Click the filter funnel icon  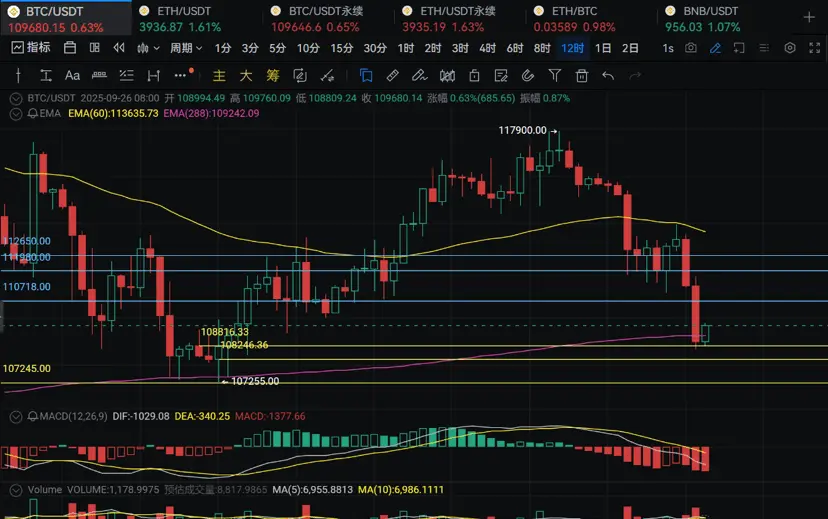554,76
